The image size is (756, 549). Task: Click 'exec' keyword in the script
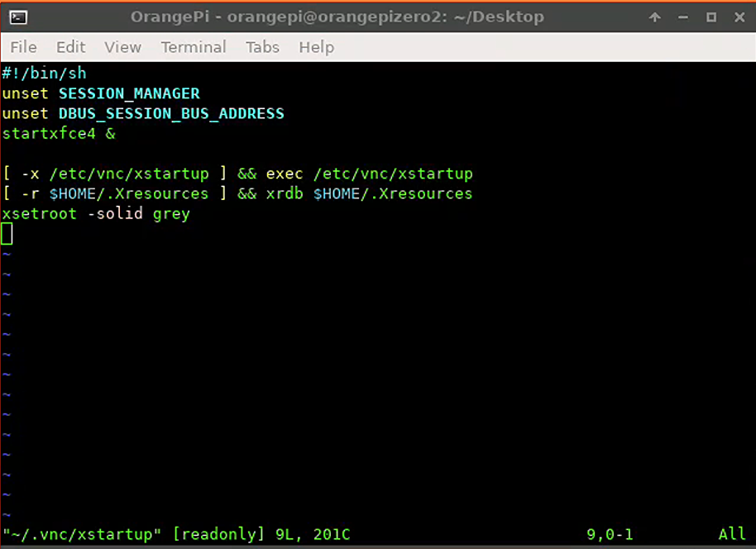click(x=285, y=174)
